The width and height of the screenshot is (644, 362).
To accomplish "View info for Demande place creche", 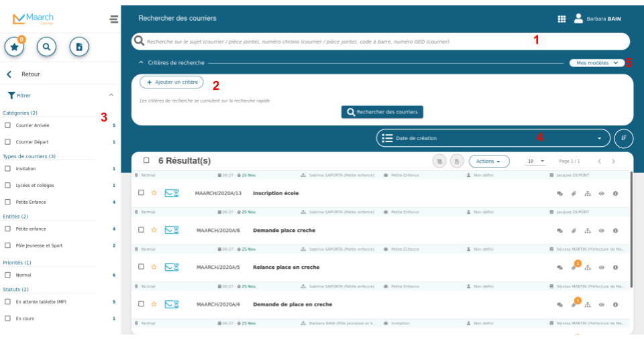I will (x=615, y=231).
